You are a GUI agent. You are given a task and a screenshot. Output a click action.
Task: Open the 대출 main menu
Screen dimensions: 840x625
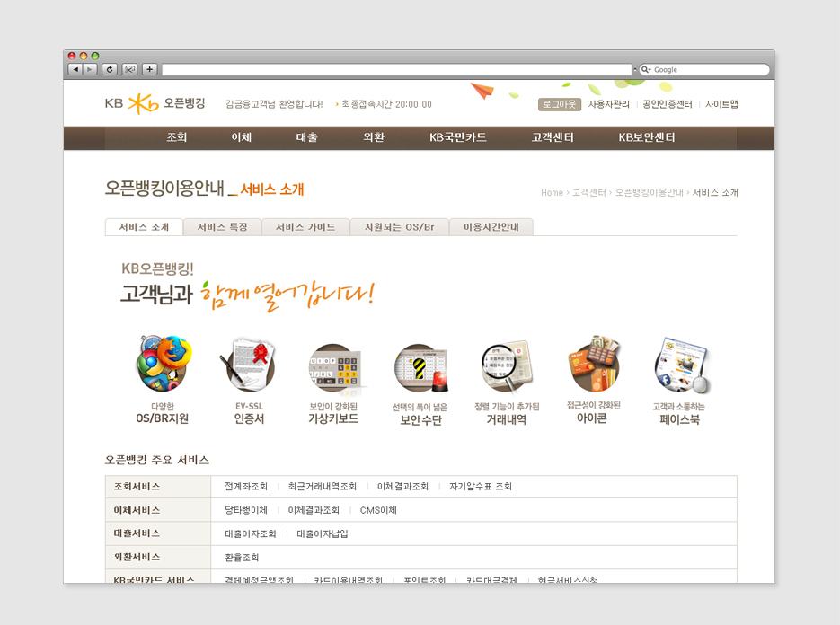(x=307, y=137)
